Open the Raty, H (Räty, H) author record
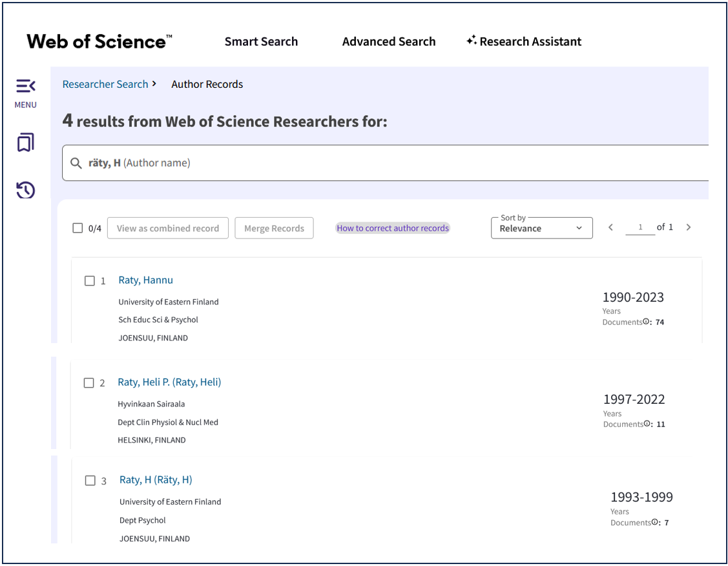728x566 pixels. point(156,479)
